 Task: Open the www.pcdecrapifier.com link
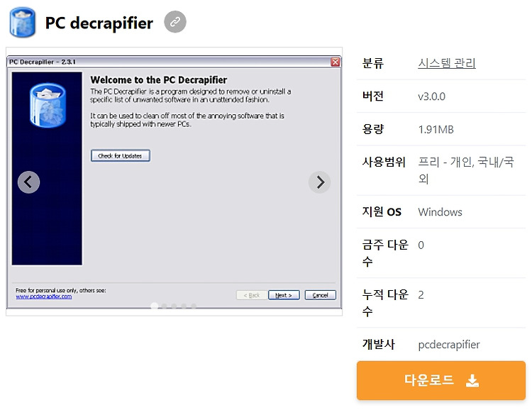[44, 297]
